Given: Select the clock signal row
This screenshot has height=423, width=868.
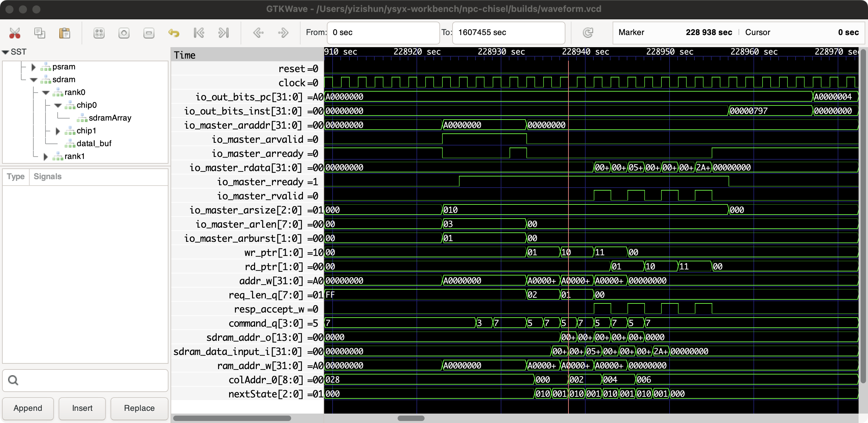Looking at the screenshot, I should coord(247,83).
